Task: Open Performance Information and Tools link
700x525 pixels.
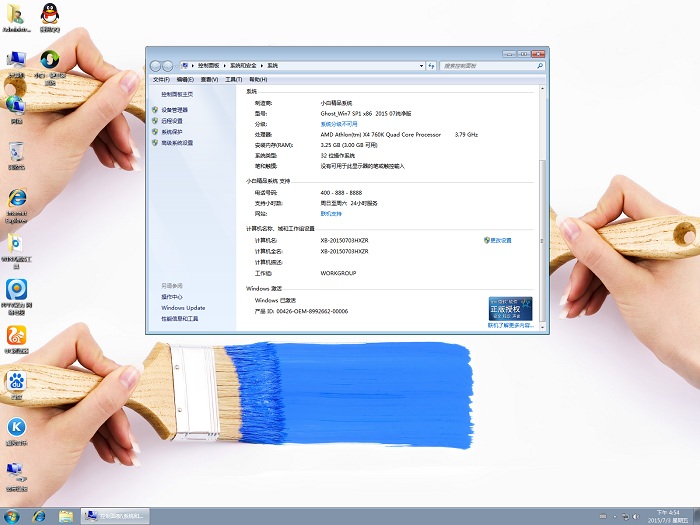Action: coord(179,319)
